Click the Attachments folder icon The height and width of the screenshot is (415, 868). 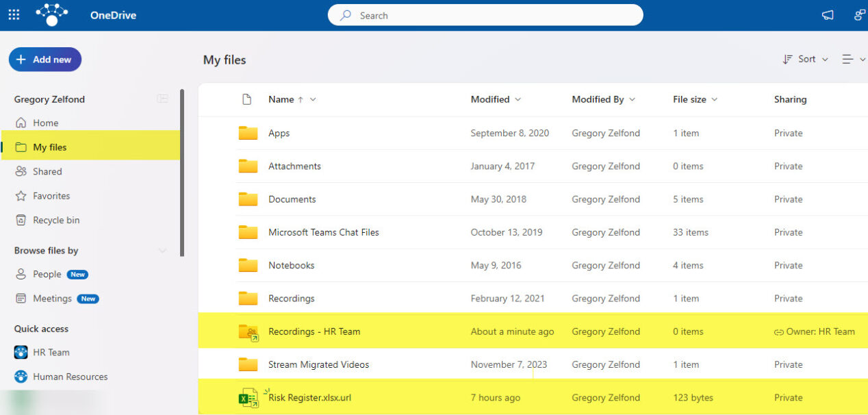pos(248,166)
